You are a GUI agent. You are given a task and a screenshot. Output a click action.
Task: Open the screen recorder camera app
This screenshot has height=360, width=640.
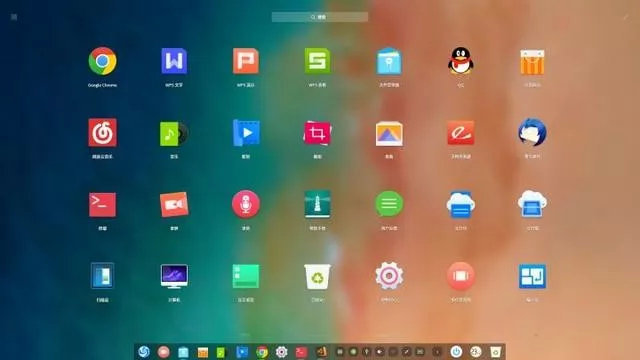[x=174, y=204]
